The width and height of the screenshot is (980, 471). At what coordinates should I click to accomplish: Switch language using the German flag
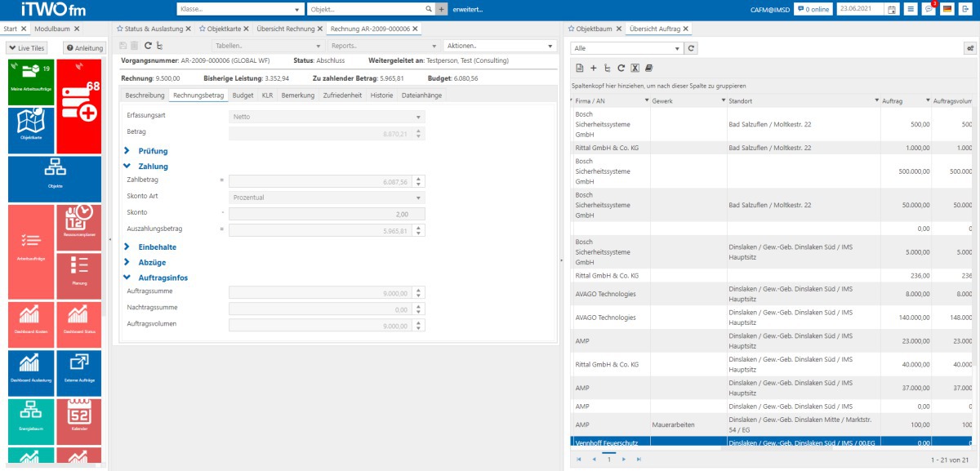(x=948, y=9)
